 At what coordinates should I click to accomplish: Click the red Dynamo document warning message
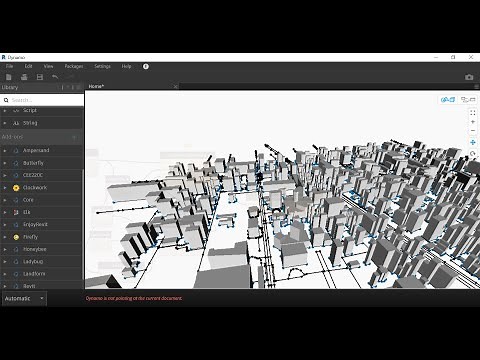pyautogui.click(x=134, y=298)
